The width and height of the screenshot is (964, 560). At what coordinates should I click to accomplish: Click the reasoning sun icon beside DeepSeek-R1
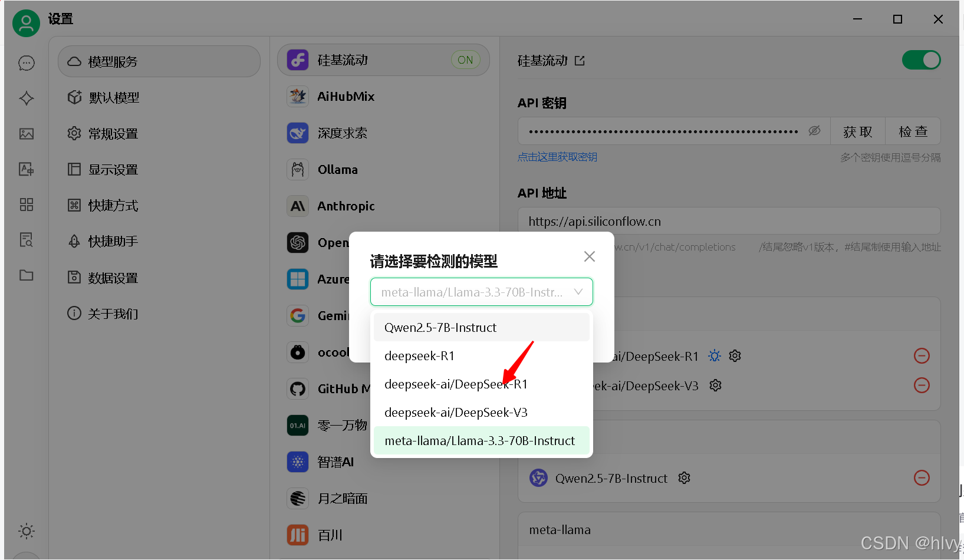[x=715, y=356]
